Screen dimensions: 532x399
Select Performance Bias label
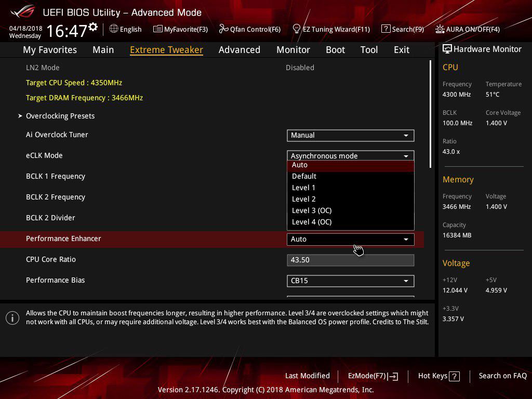(x=55, y=280)
